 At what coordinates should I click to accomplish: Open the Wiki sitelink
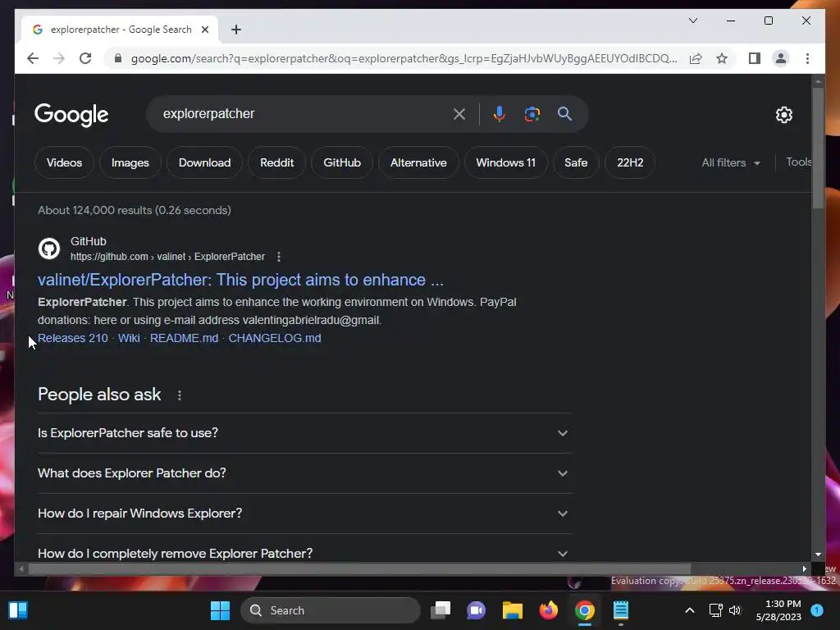click(129, 338)
